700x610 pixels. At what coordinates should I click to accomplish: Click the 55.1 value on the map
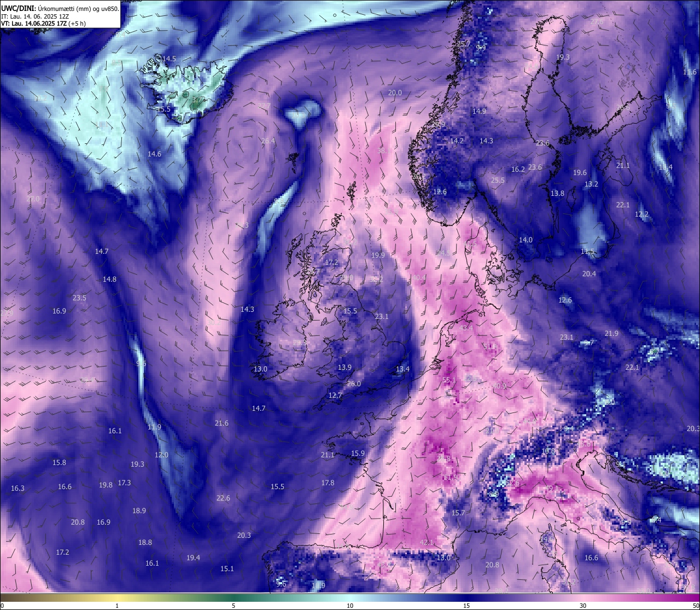point(449,380)
